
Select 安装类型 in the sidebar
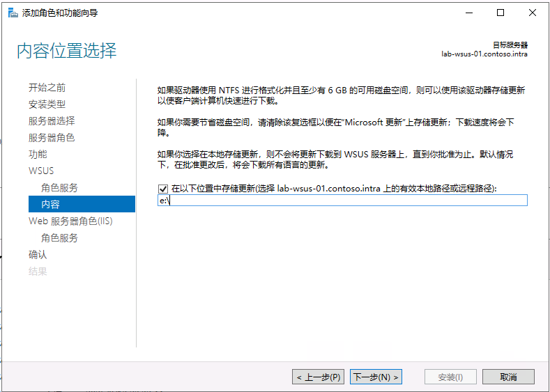47,104
